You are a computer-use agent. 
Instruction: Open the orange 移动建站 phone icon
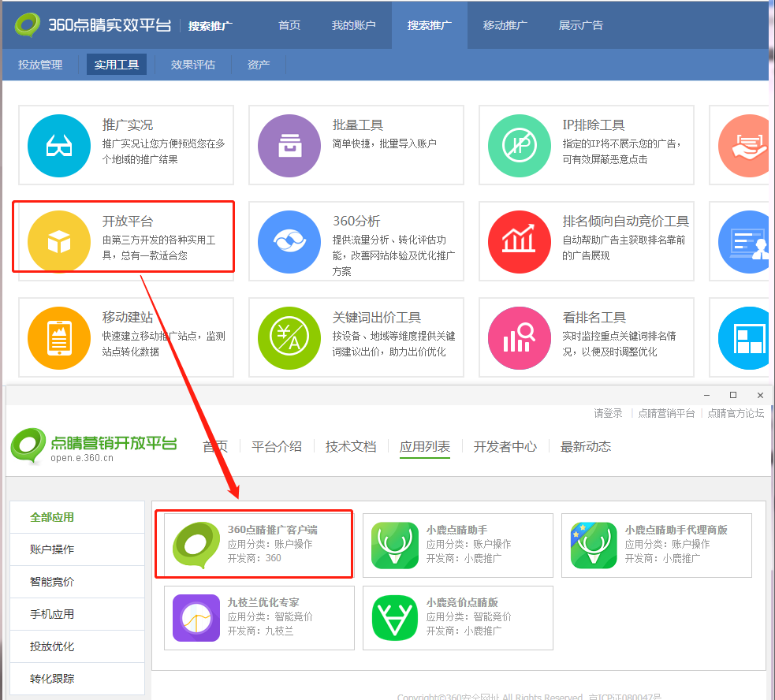(59, 338)
